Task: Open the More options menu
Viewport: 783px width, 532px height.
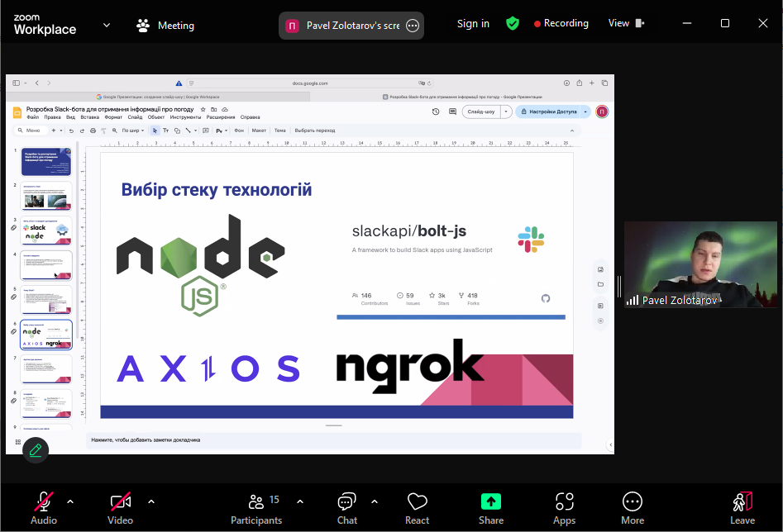Action: tap(633, 507)
